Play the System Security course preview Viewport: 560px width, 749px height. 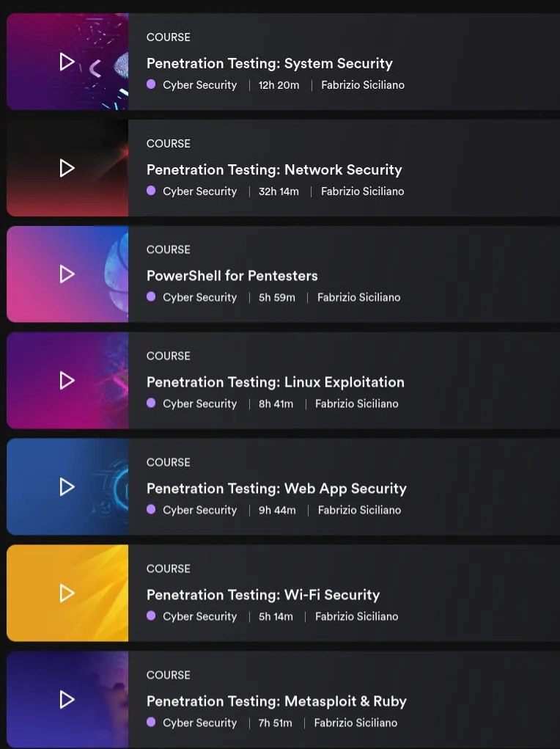pyautogui.click(x=67, y=62)
